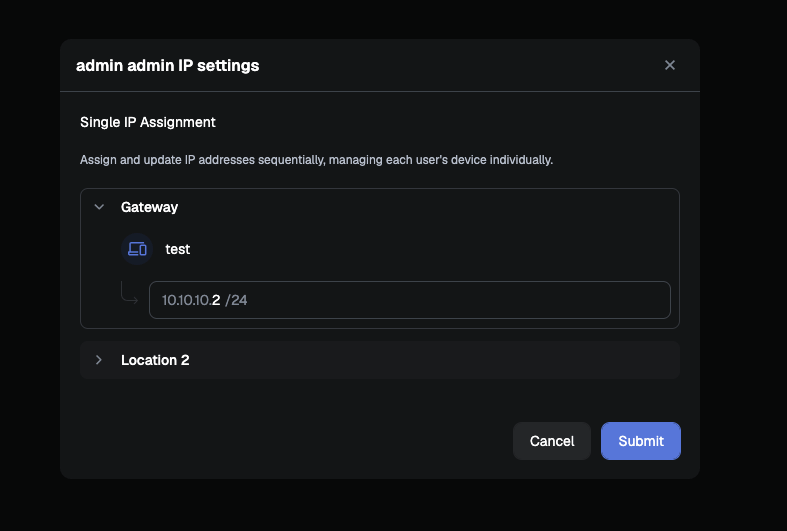Select the test device name
The height and width of the screenshot is (531, 787).
click(x=178, y=249)
